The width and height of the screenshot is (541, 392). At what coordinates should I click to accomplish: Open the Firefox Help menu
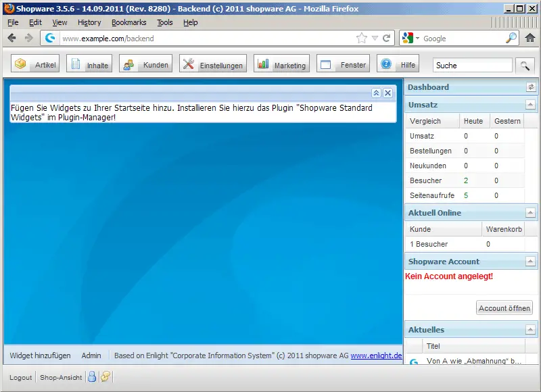[190, 22]
